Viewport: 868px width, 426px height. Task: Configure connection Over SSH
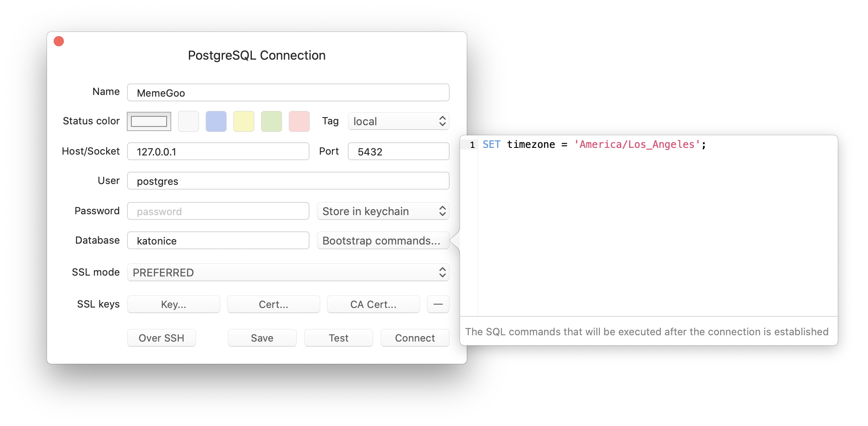pyautogui.click(x=161, y=337)
